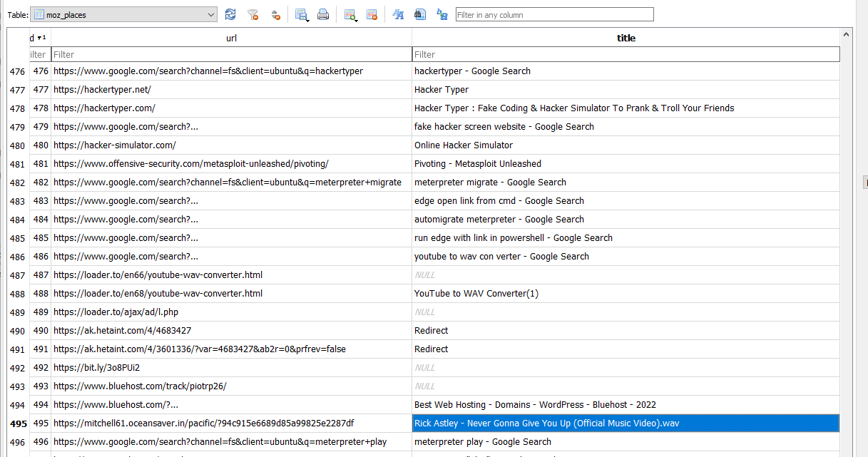Click the clear sorting icon
Screen dimensions: 868x457
pyautogui.click(x=275, y=14)
